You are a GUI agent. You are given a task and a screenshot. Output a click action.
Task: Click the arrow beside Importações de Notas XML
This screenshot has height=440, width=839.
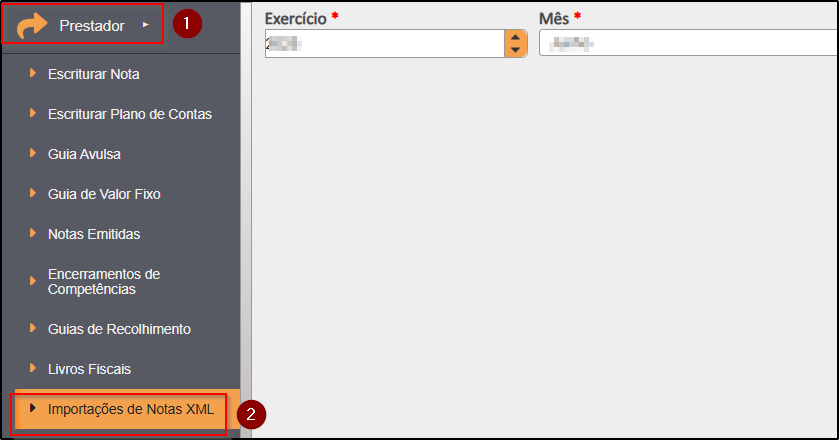[x=33, y=408]
